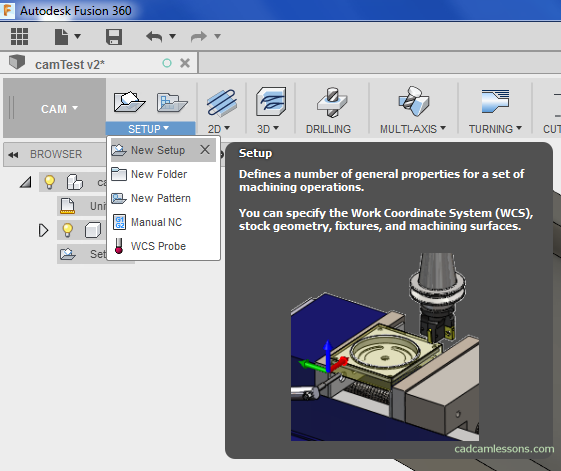Screen dimensions: 561x471
Task: Select the Setup item icon in browser tree
Action: pos(68,254)
